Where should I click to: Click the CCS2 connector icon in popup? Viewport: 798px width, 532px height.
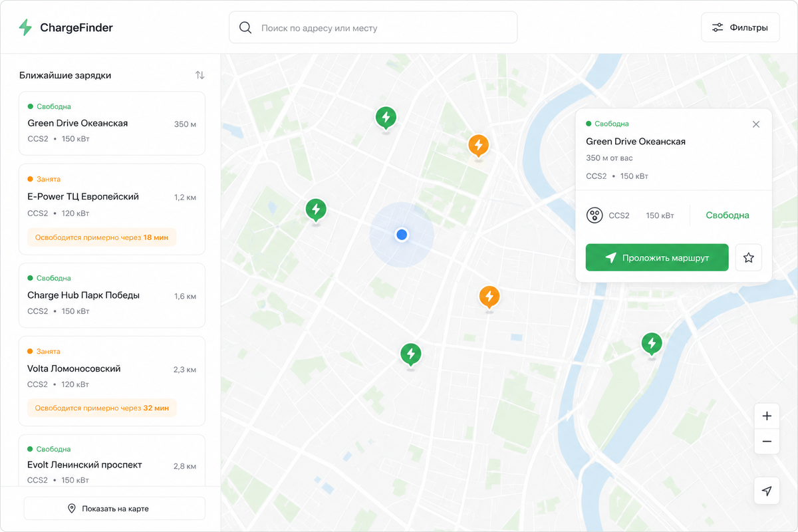(x=594, y=215)
